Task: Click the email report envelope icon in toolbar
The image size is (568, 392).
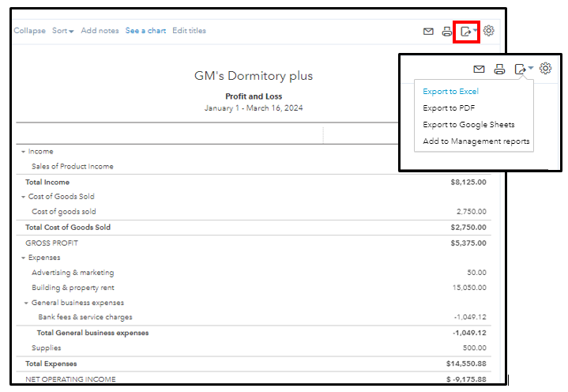Action: click(x=428, y=32)
